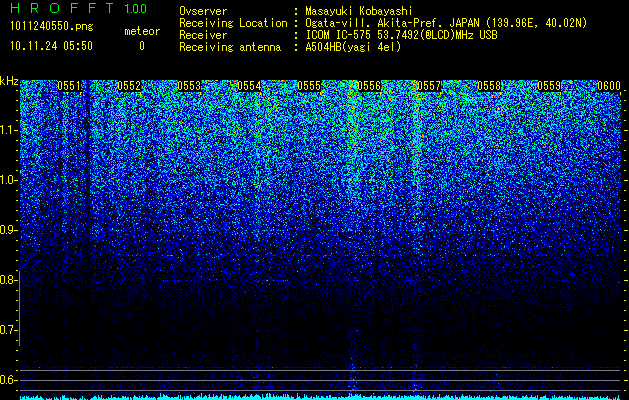Click the 0559 time marker
This screenshot has height=400, width=629.
[x=549, y=86]
